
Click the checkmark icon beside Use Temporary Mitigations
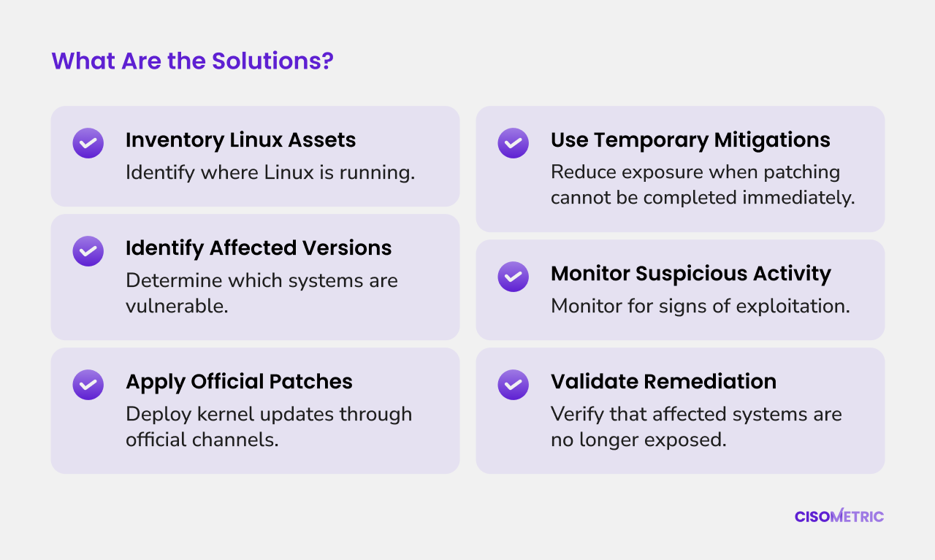click(513, 143)
